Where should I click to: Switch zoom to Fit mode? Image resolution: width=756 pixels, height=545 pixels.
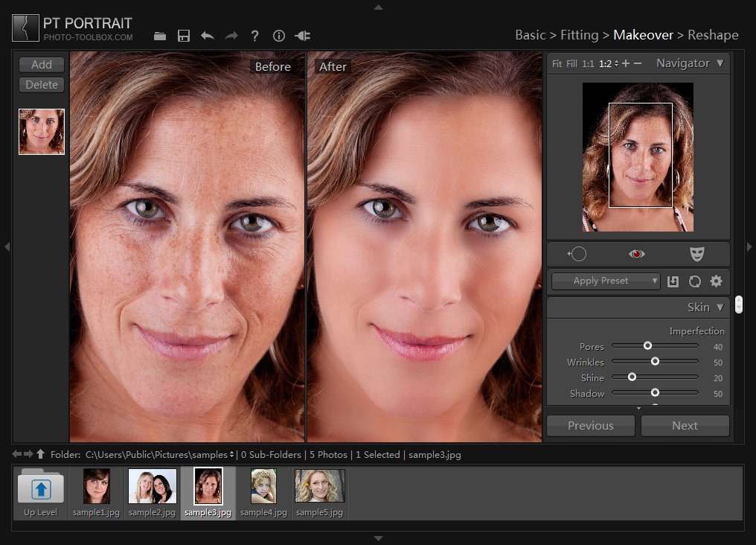tap(557, 64)
